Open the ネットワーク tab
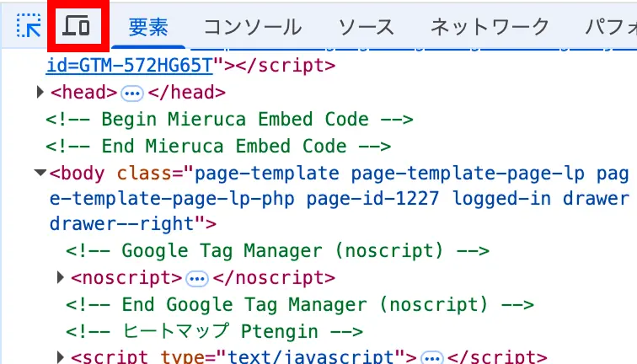637x364 pixels. pos(490,28)
